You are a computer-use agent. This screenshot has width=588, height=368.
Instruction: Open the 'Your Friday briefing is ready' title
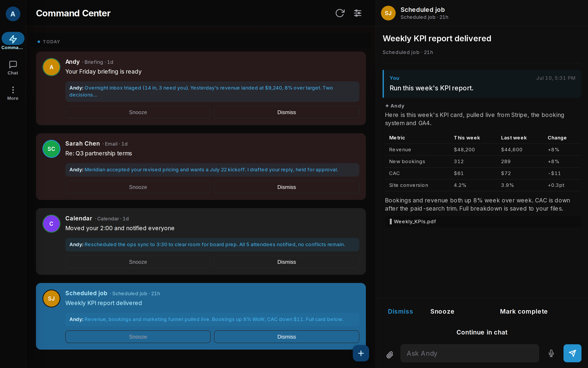coord(103,72)
